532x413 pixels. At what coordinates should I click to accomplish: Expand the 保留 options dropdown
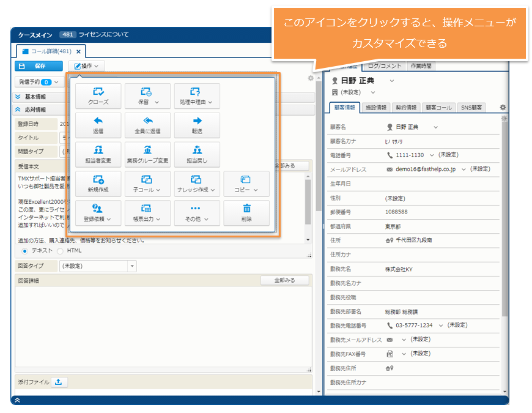(157, 102)
